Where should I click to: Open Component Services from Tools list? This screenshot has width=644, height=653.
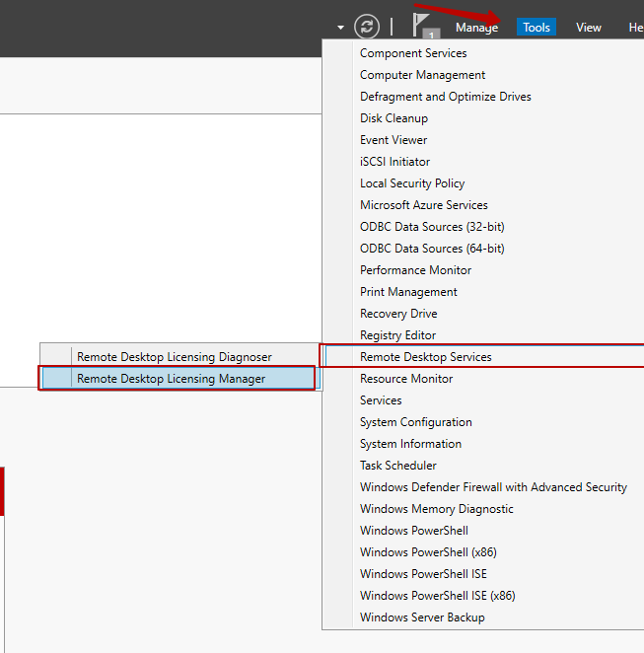[x=413, y=53]
